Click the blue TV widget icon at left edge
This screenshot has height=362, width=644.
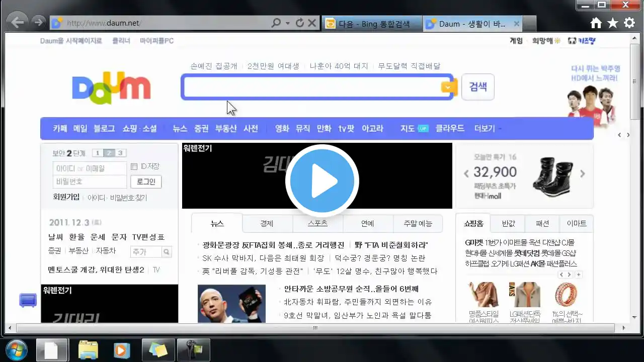(x=28, y=300)
